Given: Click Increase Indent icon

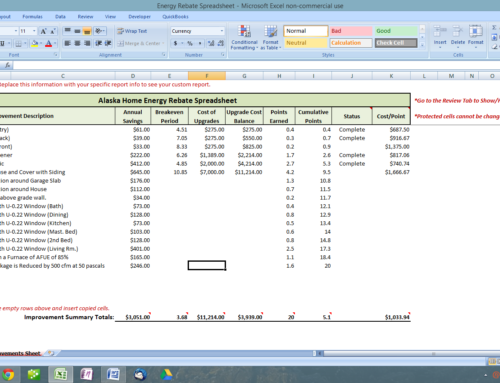Looking at the screenshot, I should pos(108,43).
